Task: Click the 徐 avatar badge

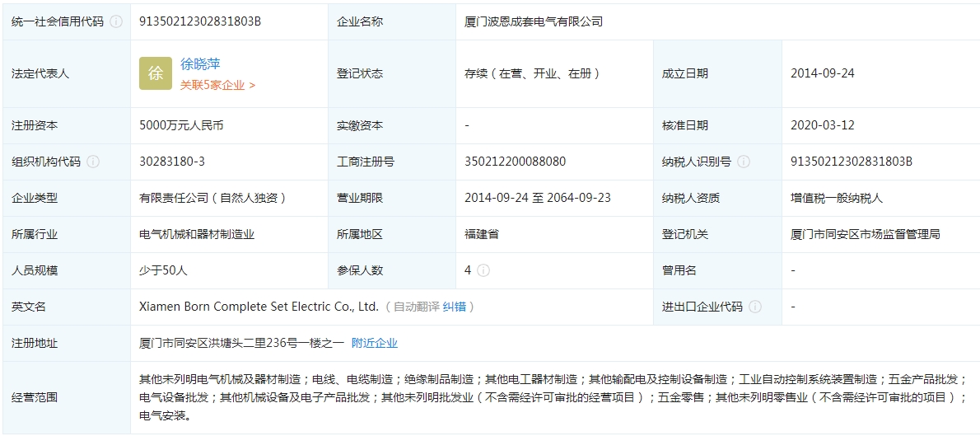Action: click(156, 73)
